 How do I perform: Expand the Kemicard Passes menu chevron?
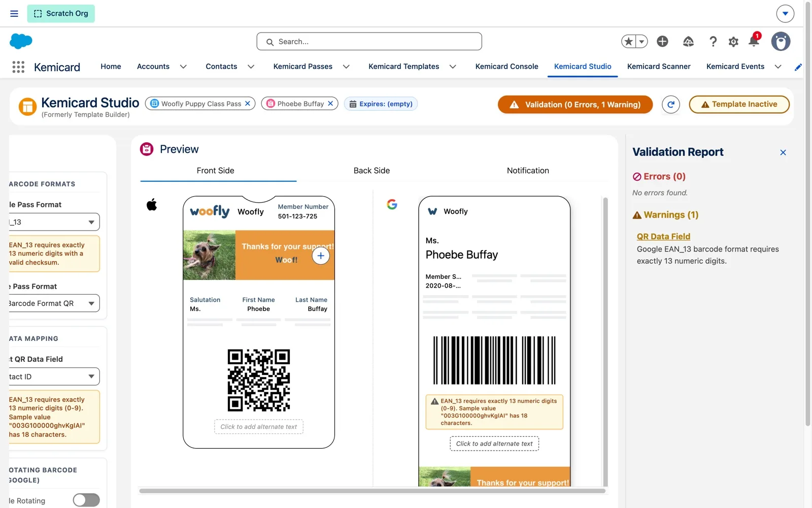tap(346, 67)
